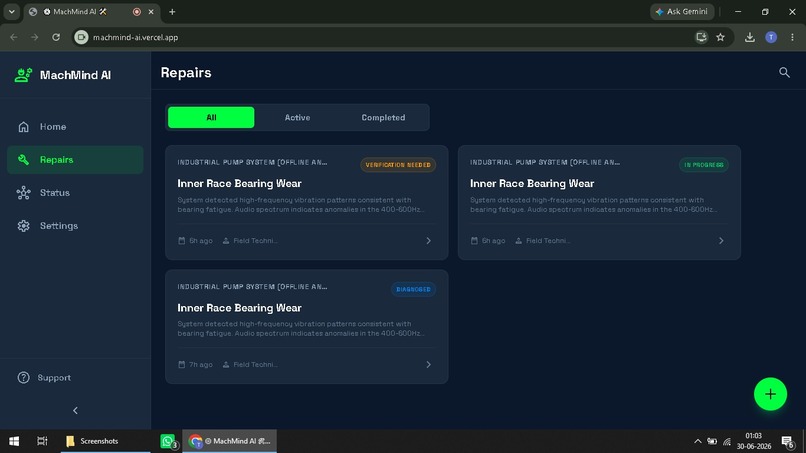Open the tab search dropdown arrow
Image resolution: width=806 pixels, height=453 pixels.
(11, 11)
